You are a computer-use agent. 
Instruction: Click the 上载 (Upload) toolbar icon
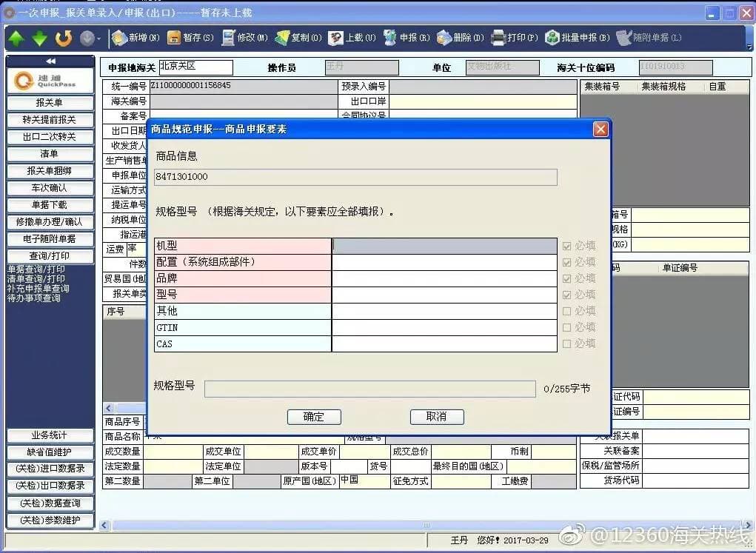tap(336, 38)
